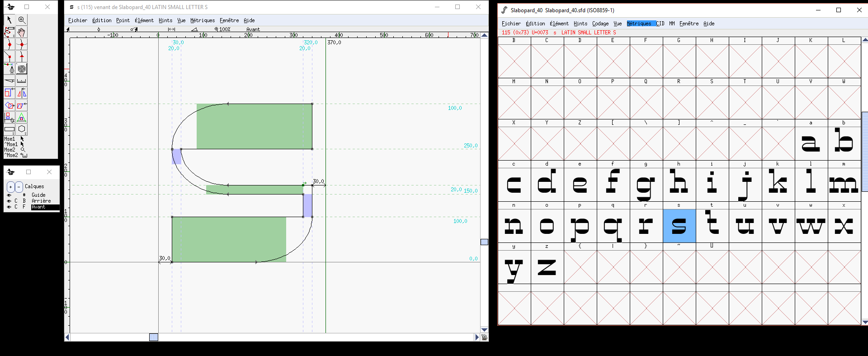
Task: Activate the magnifying glass zoom tool
Action: (22, 20)
